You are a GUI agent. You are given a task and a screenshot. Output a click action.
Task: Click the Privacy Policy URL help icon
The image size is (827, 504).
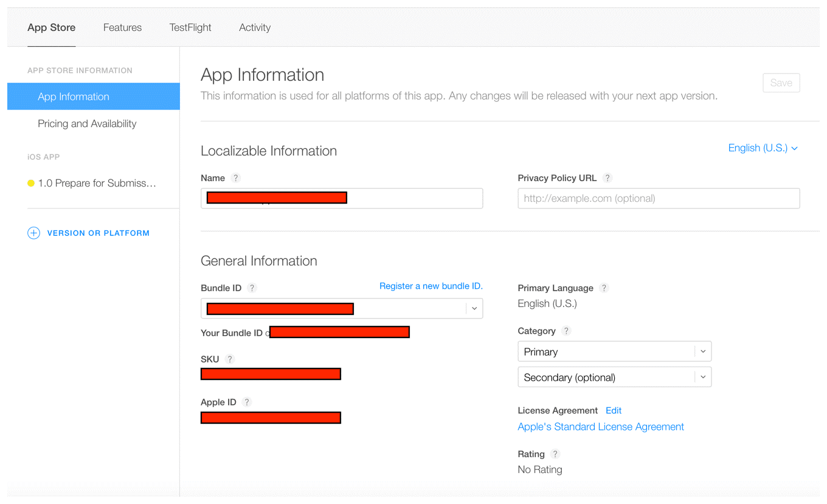coord(607,178)
